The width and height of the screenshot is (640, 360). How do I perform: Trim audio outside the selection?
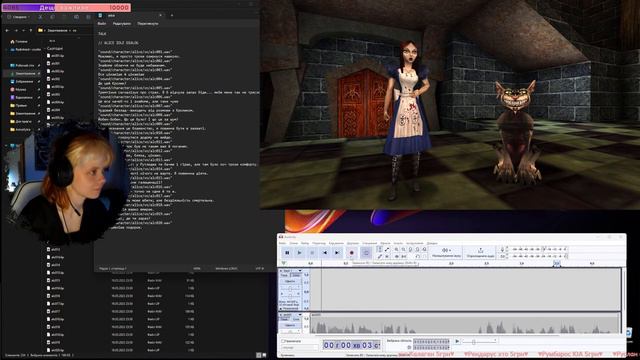(x=396, y=257)
